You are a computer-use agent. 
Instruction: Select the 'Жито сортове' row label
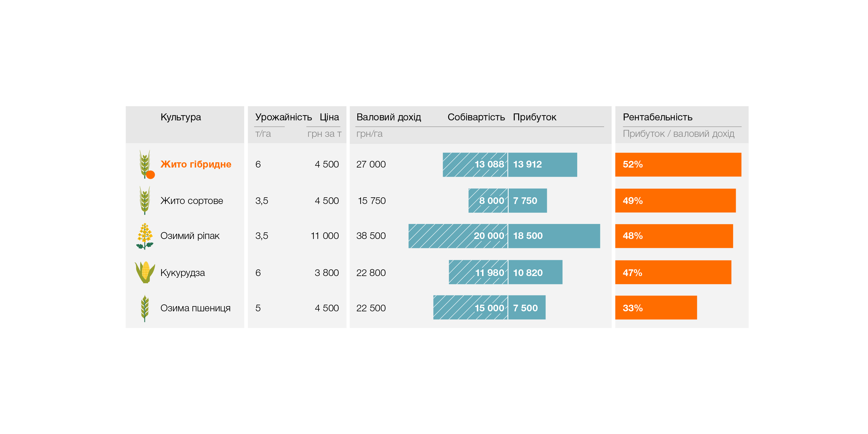[192, 201]
